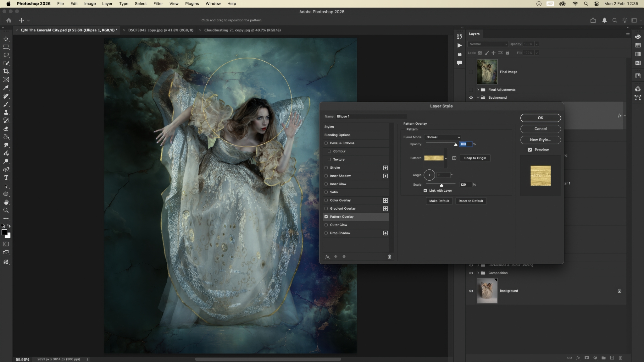The image size is (644, 362).
Task: Open the Filter menu
Action: pos(158,4)
